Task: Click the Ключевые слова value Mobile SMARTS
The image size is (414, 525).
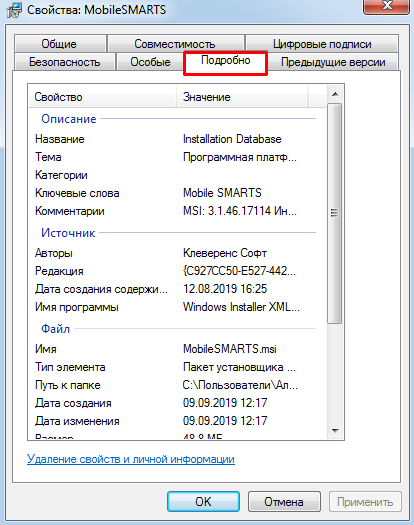Action: pyautogui.click(x=222, y=193)
